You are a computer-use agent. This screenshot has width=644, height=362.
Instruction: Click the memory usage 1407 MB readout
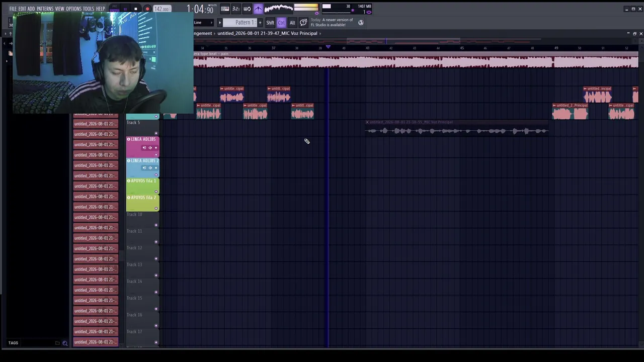tap(365, 7)
